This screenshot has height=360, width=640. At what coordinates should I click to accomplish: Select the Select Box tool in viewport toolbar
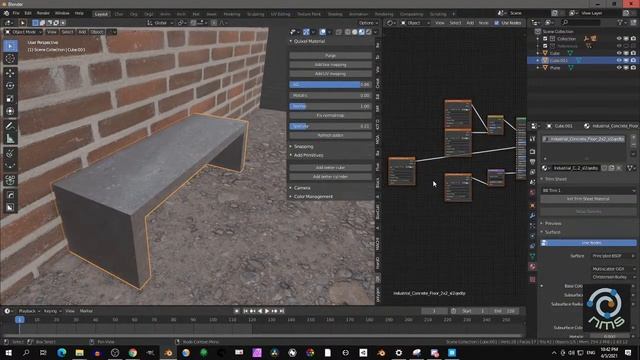click(10, 46)
